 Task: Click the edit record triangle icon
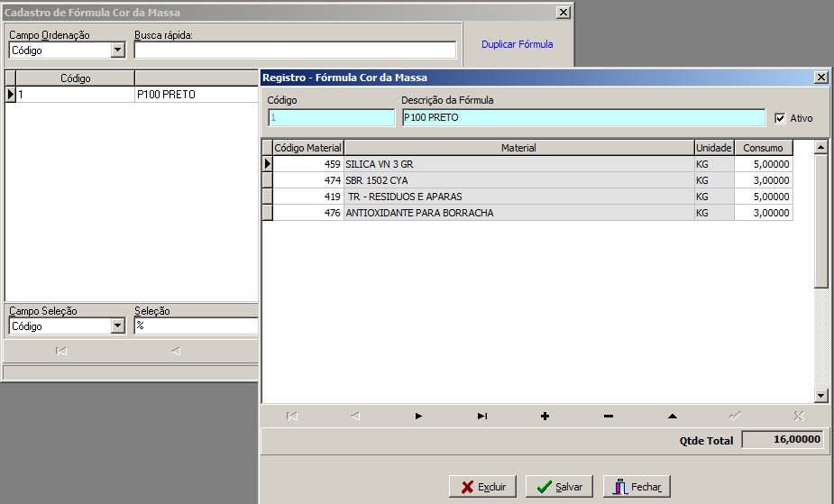point(673,416)
